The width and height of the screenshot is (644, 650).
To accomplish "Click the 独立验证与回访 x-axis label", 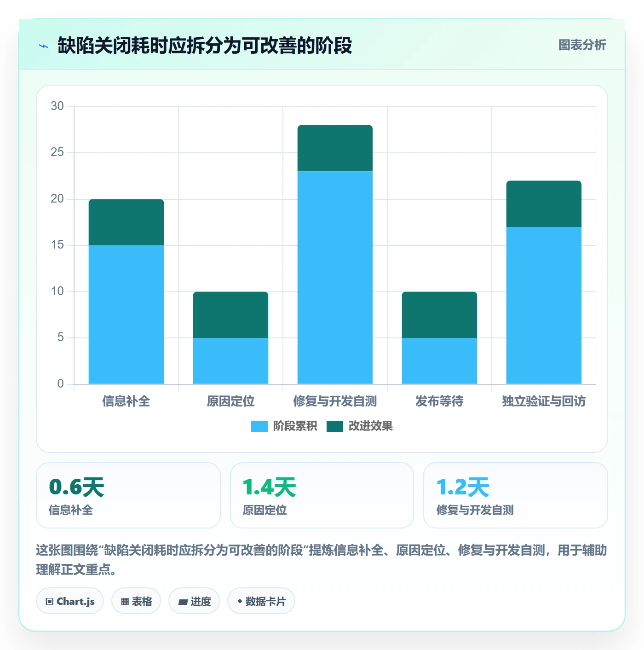I will 544,401.
